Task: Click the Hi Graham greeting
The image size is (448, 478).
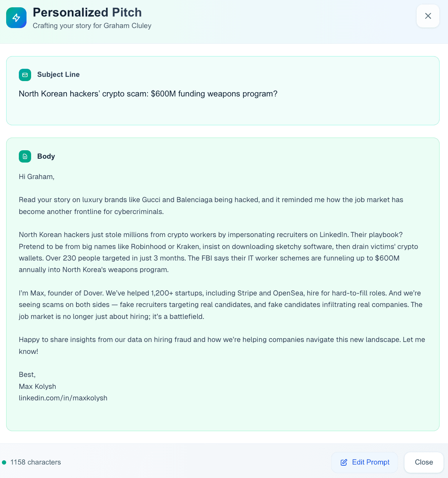Action: coord(37,177)
